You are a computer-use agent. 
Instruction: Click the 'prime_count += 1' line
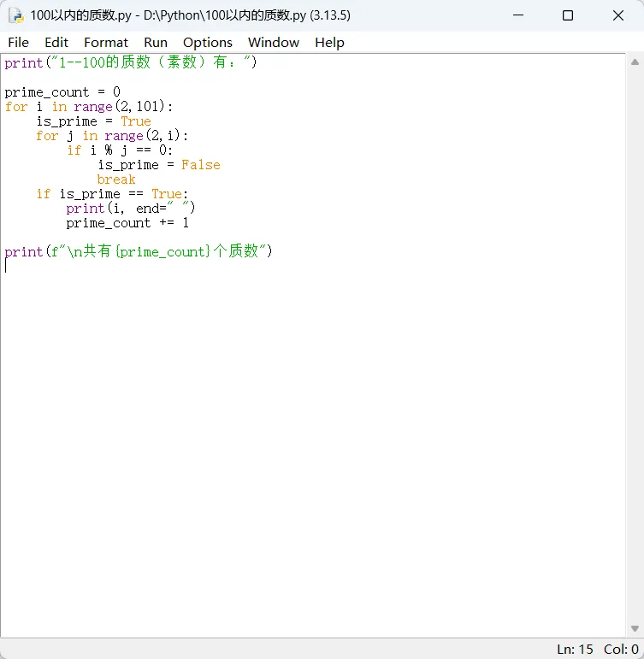click(x=127, y=223)
